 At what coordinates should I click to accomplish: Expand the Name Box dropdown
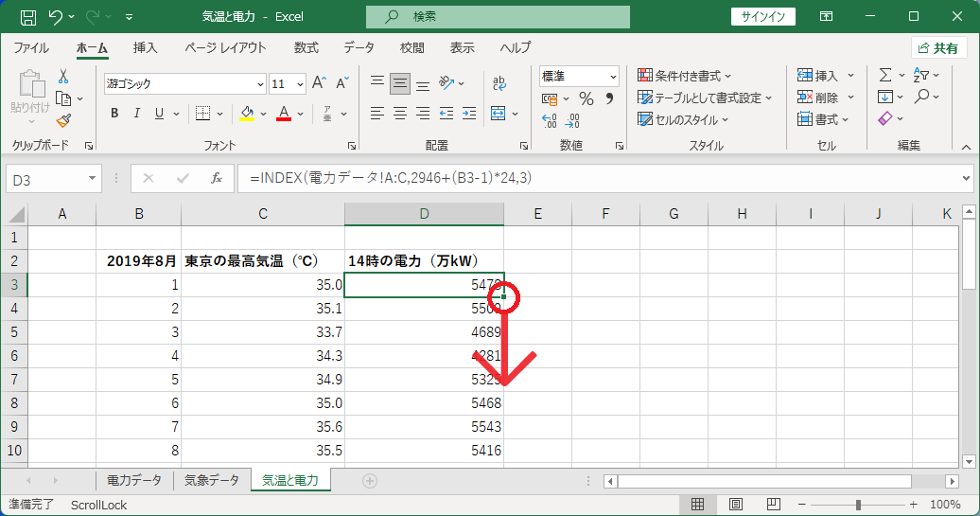92,179
